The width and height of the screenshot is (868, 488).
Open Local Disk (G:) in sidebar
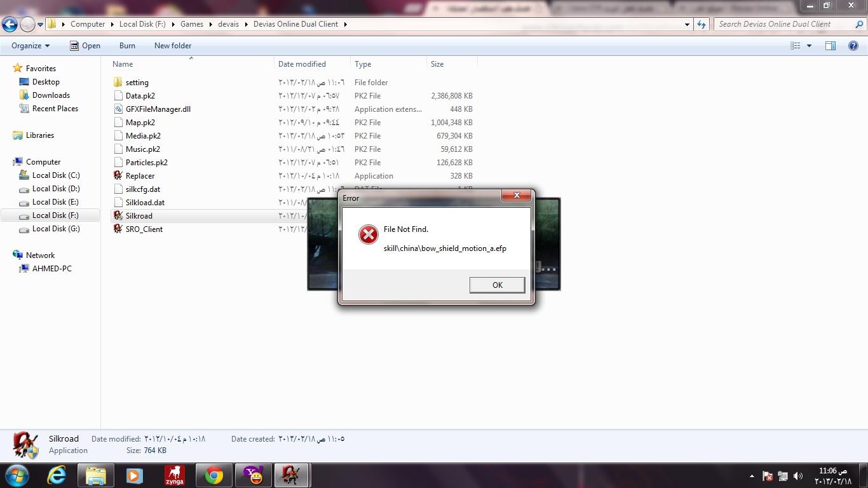pyautogui.click(x=56, y=229)
